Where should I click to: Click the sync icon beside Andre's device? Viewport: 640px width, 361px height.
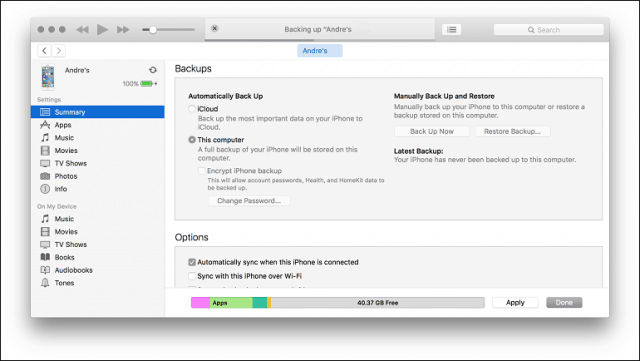pyautogui.click(x=153, y=70)
